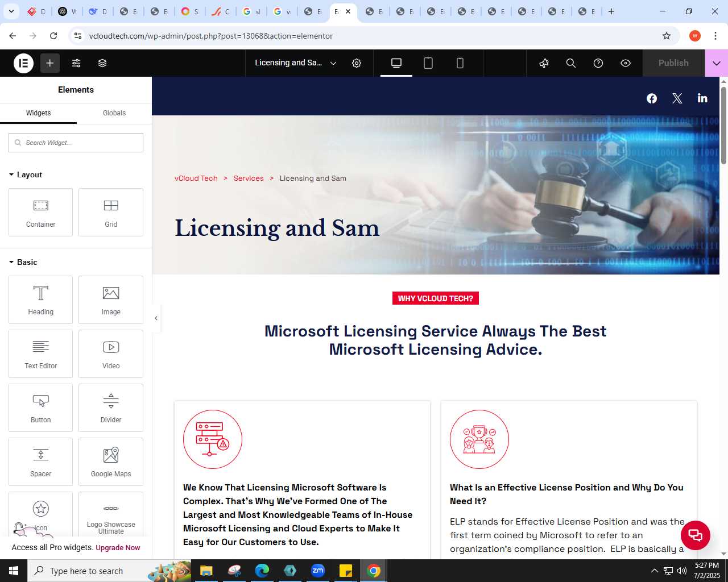The image size is (728, 582).
Task: Select the Spacer widget
Action: (40, 462)
